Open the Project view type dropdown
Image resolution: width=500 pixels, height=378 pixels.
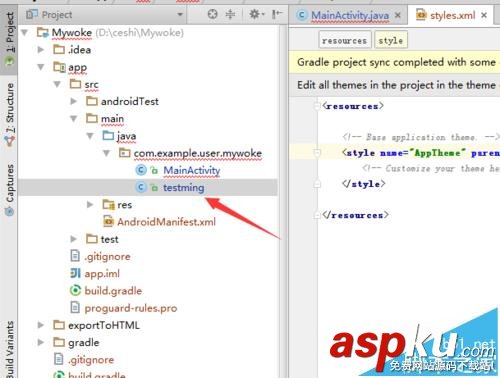click(x=180, y=15)
